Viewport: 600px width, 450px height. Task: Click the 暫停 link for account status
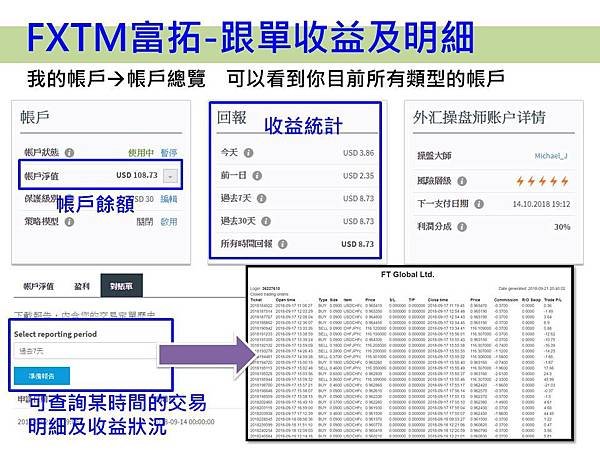(169, 153)
